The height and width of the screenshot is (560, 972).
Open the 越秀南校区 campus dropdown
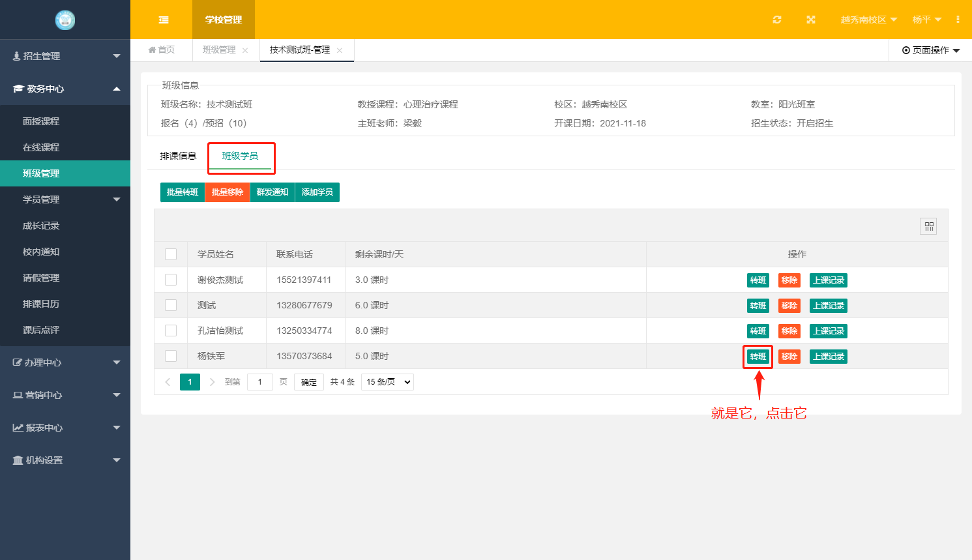tap(868, 20)
